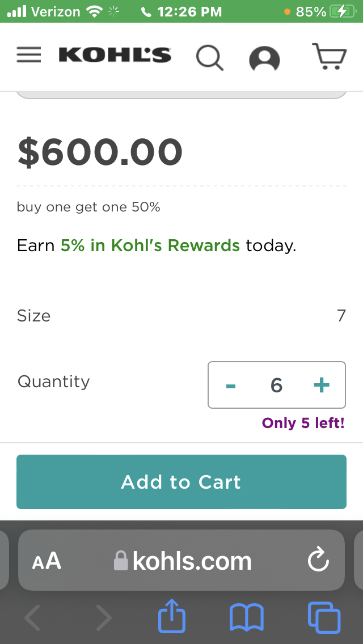Open the account profile icon
Viewport: 363px width, 644px height.
[x=264, y=58]
